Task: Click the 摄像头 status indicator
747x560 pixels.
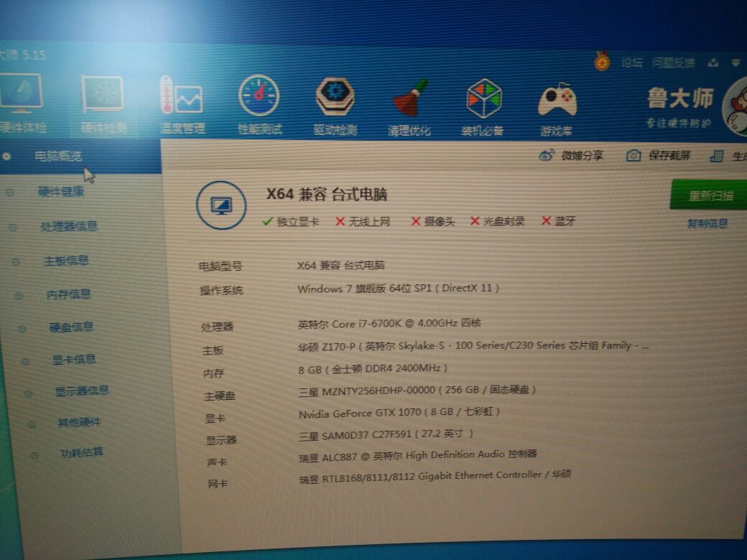Action: point(433,221)
